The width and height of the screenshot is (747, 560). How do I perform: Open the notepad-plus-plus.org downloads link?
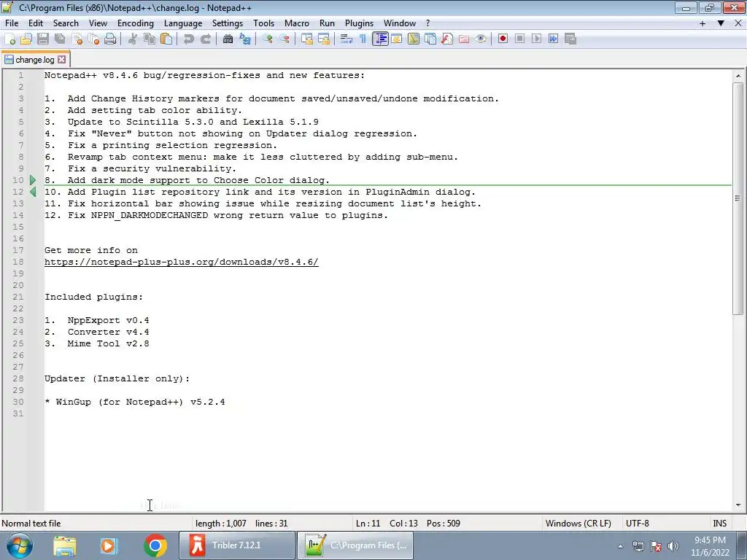[181, 262]
